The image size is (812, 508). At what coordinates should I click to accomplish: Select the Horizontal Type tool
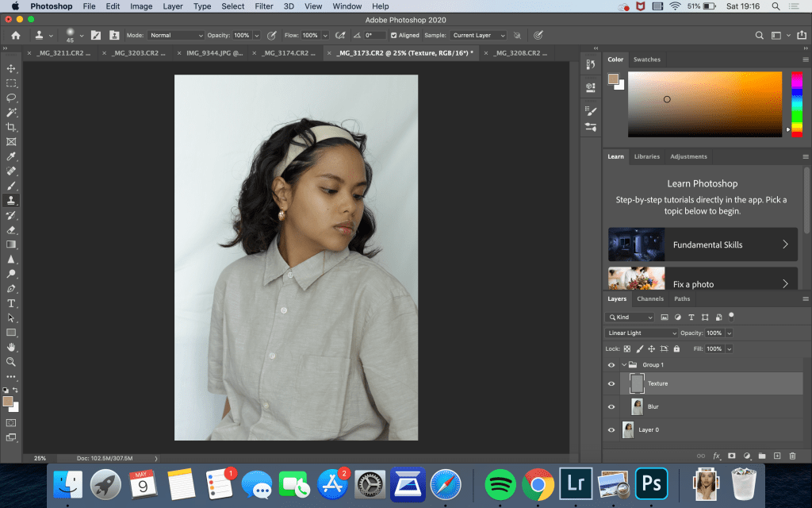coord(11,303)
